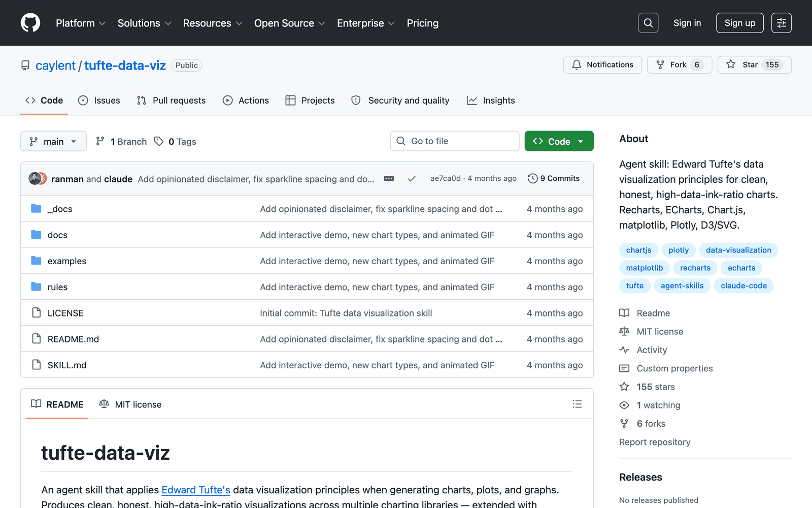Expand the Resources menu
This screenshot has width=812, height=508.
coord(213,23)
